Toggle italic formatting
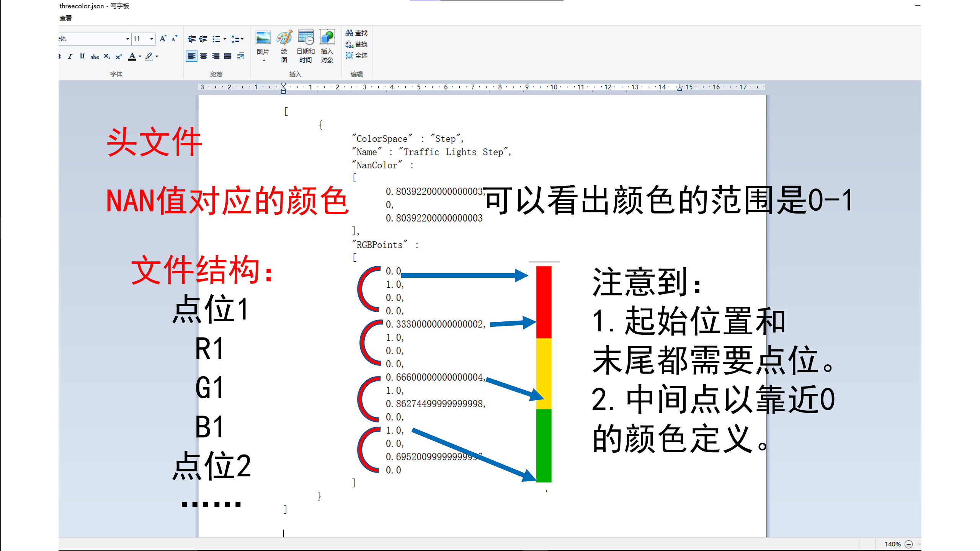Viewport: 980px width, 551px height. 70,57
